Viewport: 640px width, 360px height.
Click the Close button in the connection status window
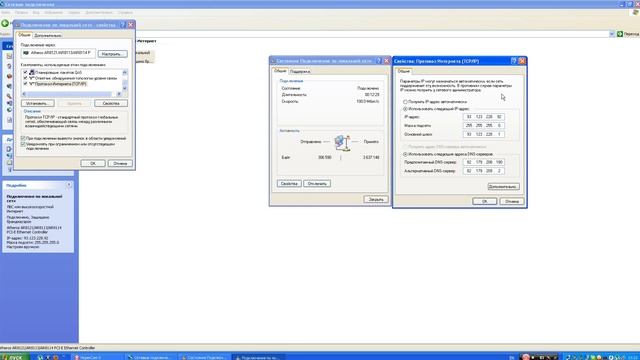[x=376, y=200]
